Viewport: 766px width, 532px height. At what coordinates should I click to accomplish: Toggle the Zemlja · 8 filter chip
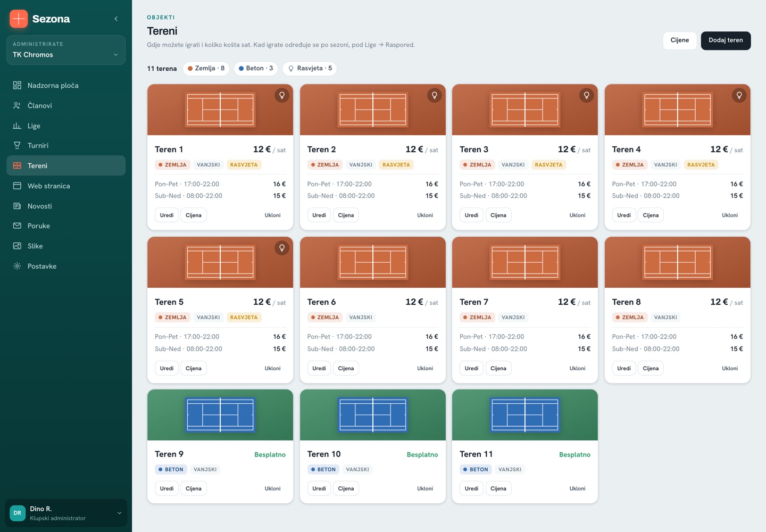click(x=206, y=68)
